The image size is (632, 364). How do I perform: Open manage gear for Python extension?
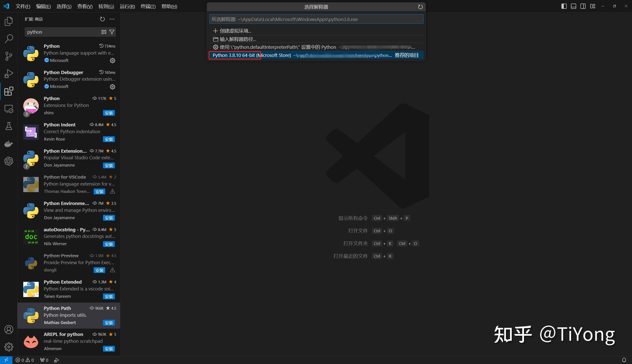click(x=112, y=60)
